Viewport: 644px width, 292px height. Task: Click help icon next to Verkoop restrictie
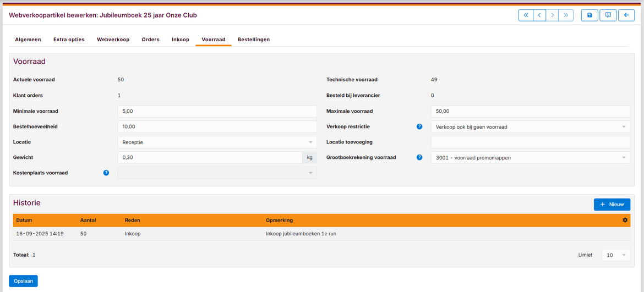[419, 126]
